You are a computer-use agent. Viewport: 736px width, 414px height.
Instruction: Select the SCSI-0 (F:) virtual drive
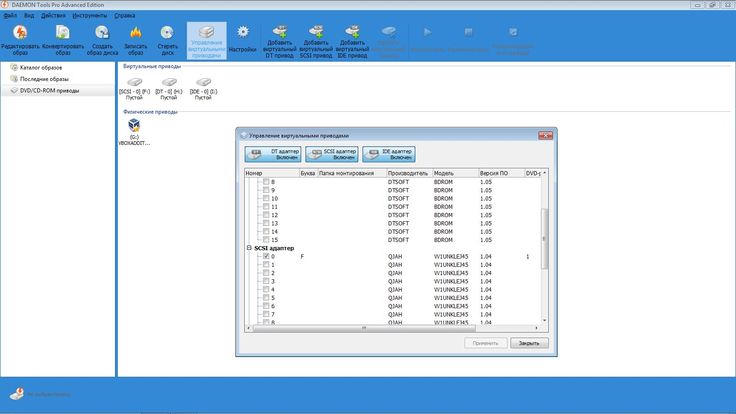134,88
